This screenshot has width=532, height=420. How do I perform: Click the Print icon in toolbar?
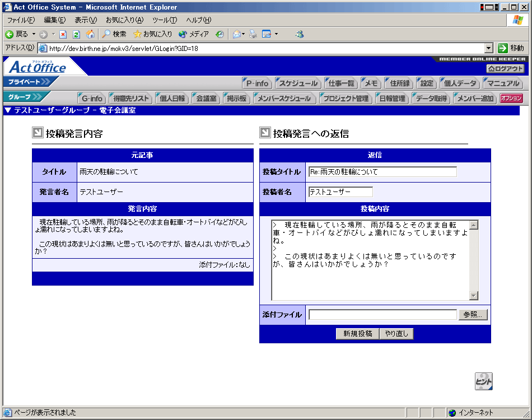click(x=253, y=34)
